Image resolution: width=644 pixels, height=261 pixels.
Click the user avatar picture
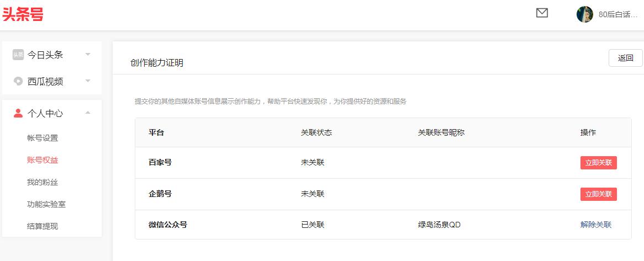585,14
